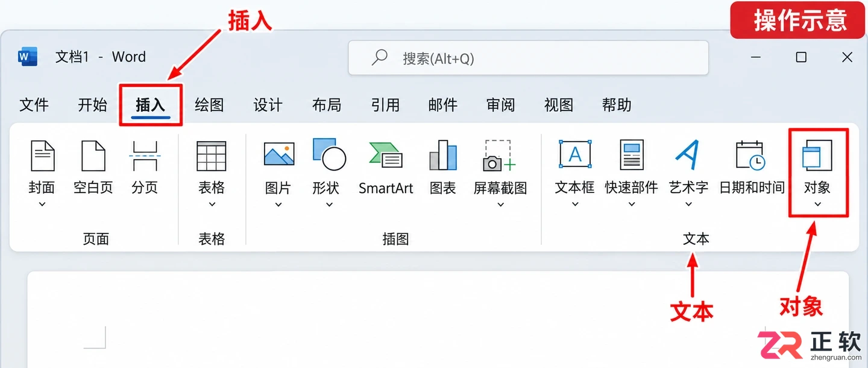Open the 文件 tab
The image size is (868, 368).
point(34,105)
